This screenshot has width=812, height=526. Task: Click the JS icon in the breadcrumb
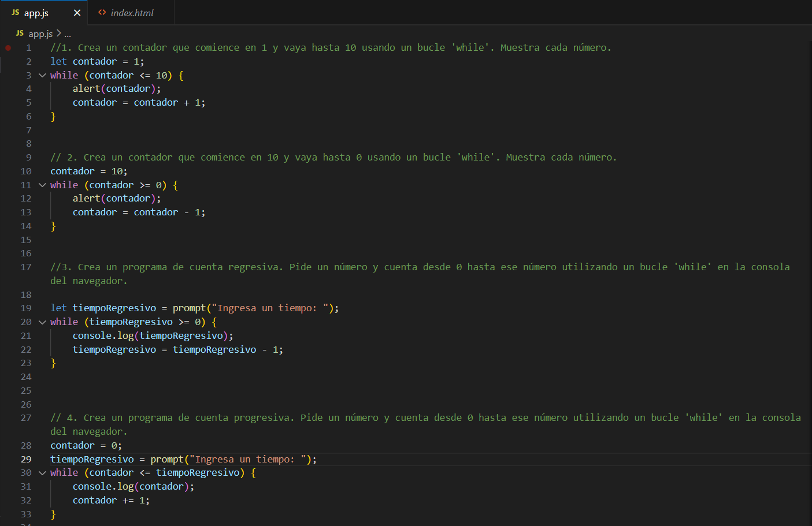(x=20, y=33)
